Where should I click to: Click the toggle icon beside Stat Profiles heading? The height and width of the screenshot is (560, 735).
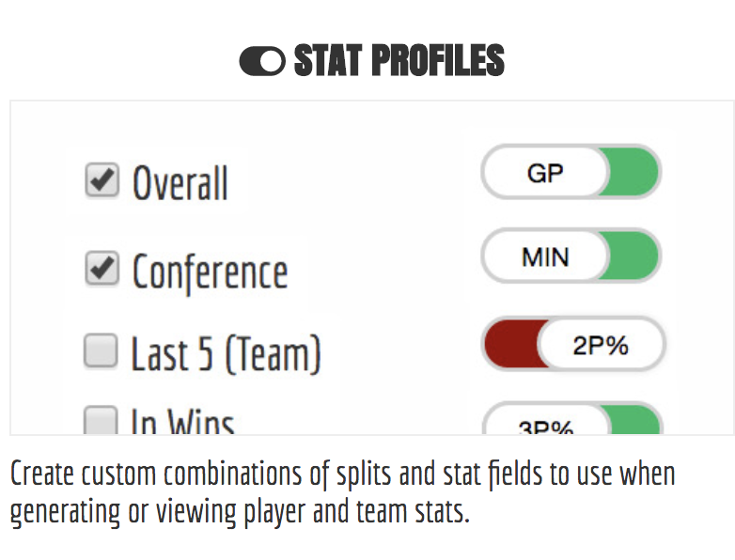click(262, 61)
